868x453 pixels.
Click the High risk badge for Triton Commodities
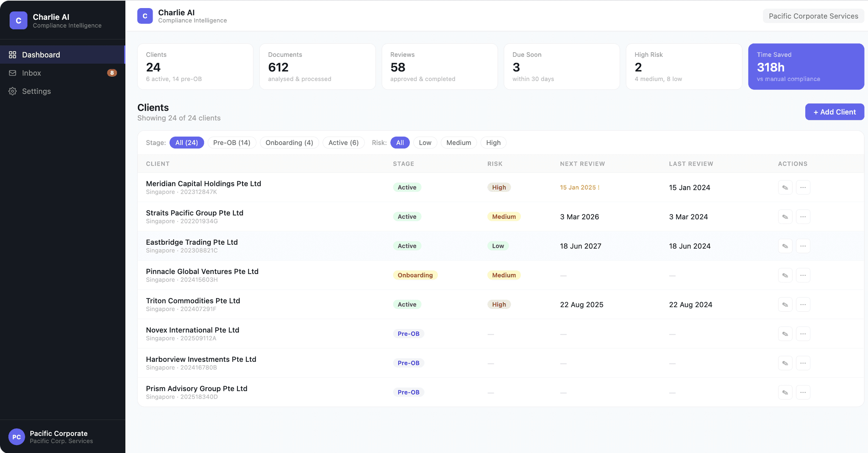(499, 305)
